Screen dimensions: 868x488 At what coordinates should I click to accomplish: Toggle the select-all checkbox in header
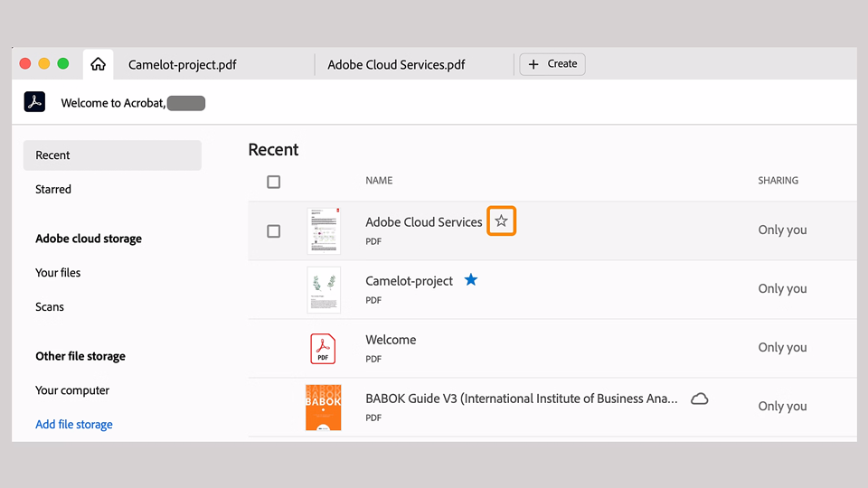(x=273, y=182)
